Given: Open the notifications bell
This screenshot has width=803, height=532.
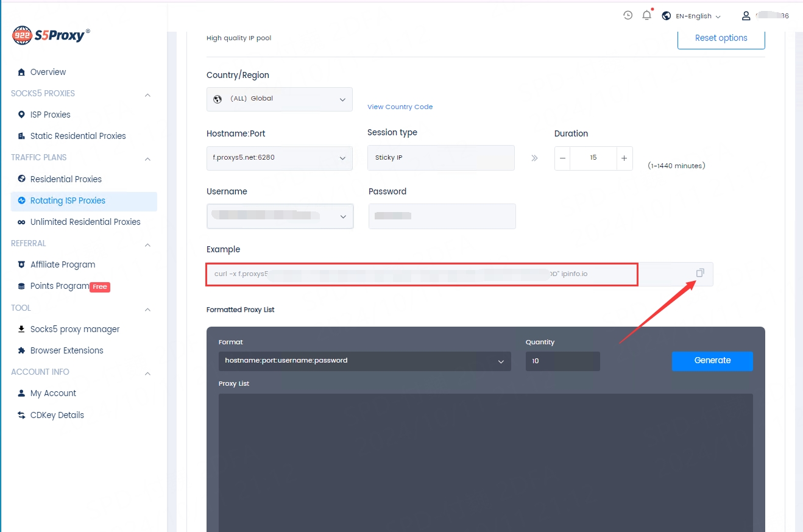Looking at the screenshot, I should [646, 16].
